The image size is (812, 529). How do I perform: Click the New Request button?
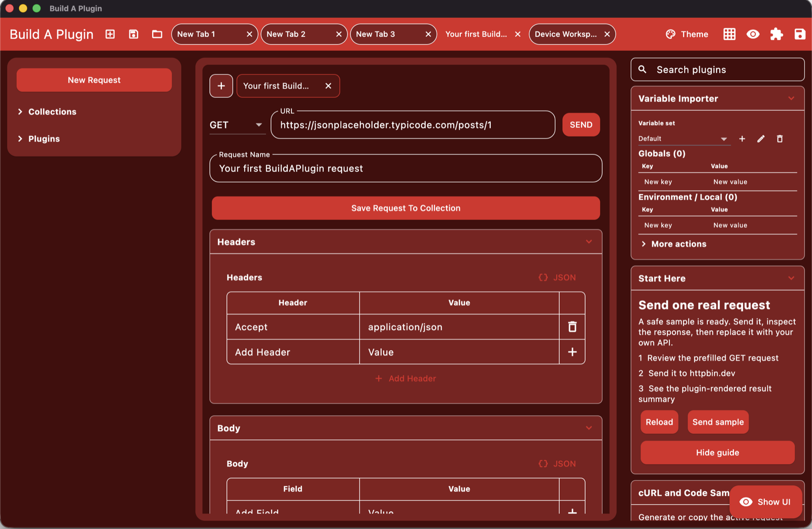[94, 80]
